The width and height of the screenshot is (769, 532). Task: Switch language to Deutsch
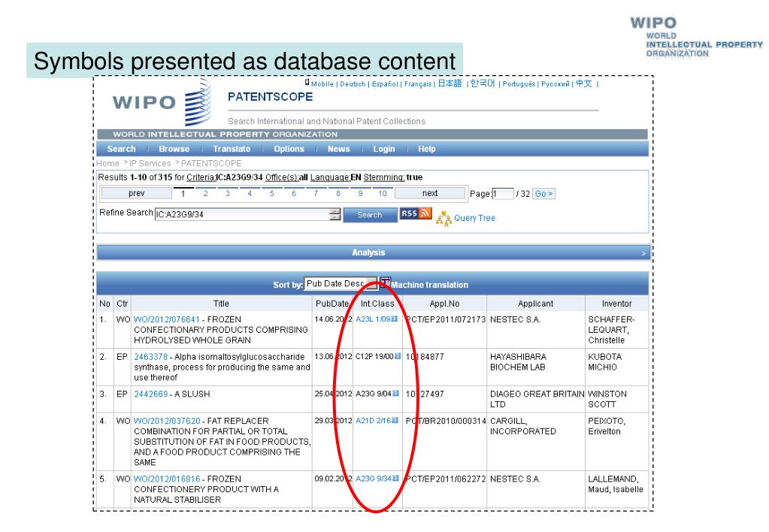tap(353, 84)
